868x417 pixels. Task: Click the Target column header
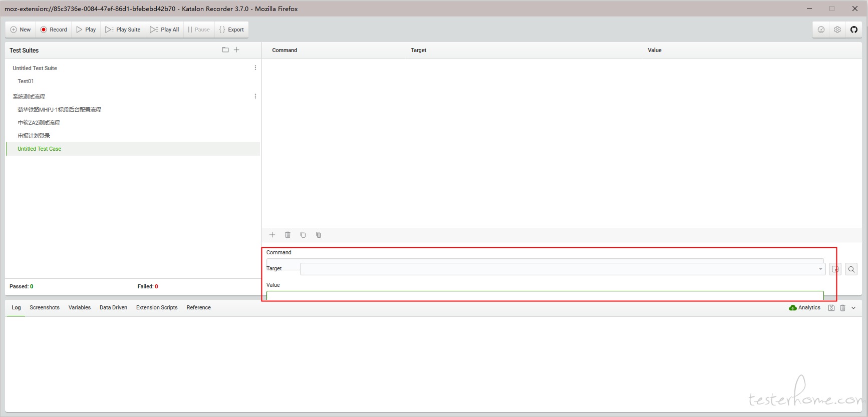pyautogui.click(x=418, y=50)
